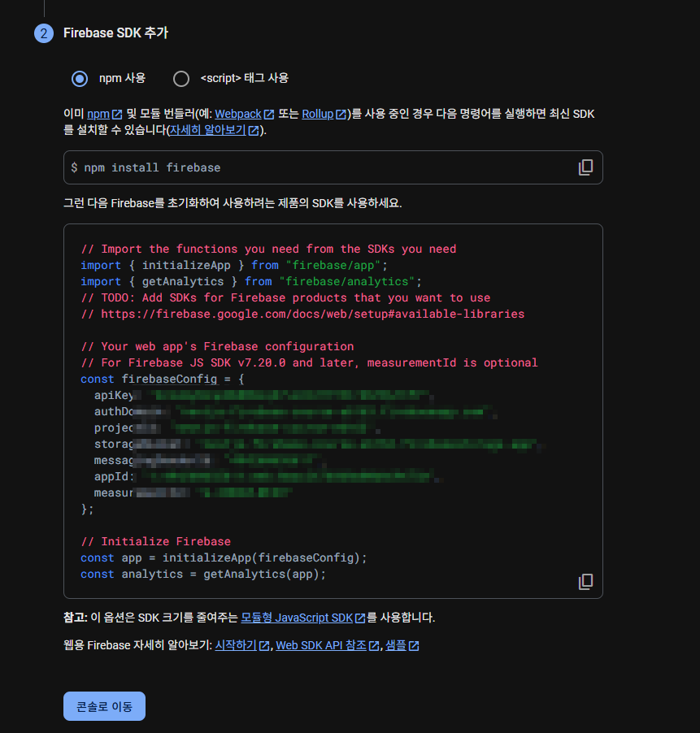Click the apiKey config line

click(x=263, y=396)
